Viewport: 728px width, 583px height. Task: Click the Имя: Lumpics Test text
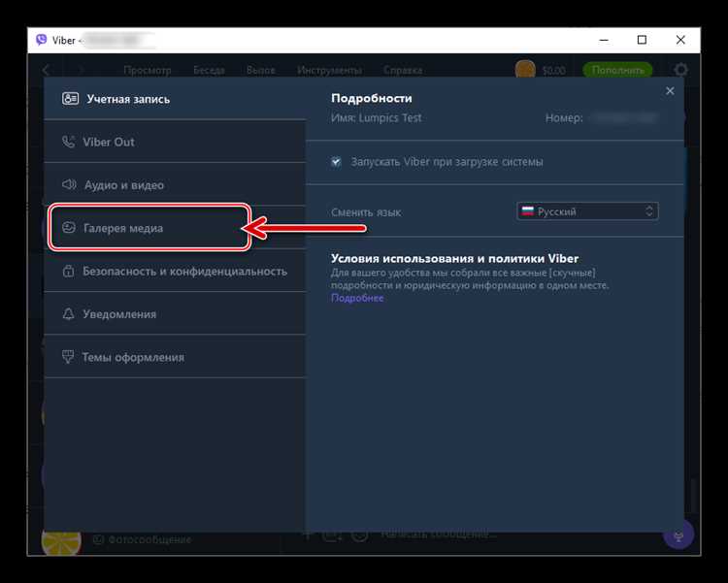click(376, 118)
